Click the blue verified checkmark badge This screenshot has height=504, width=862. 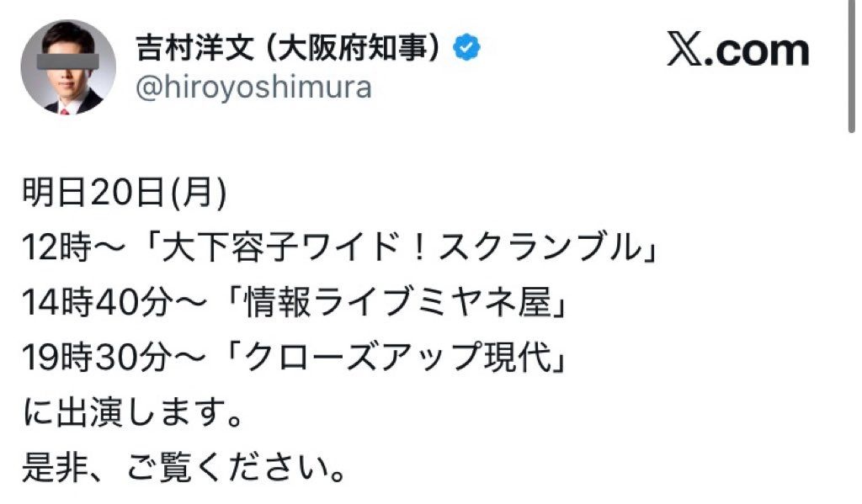[467, 48]
